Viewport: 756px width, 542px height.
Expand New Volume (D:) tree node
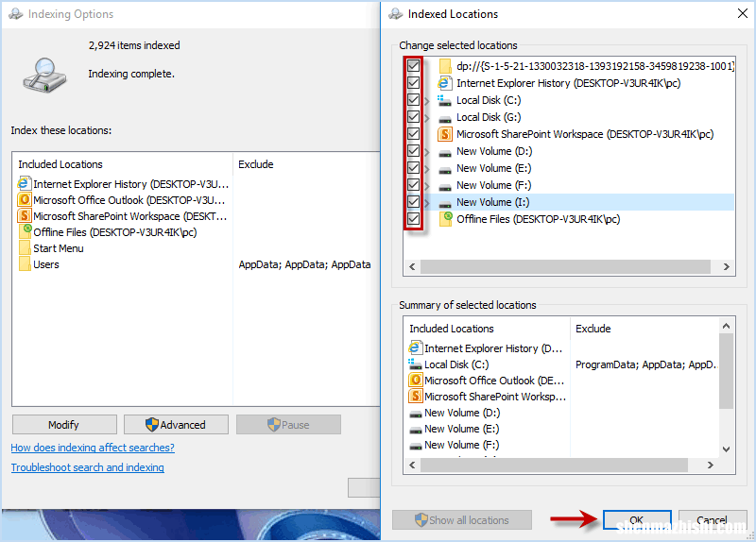click(427, 152)
